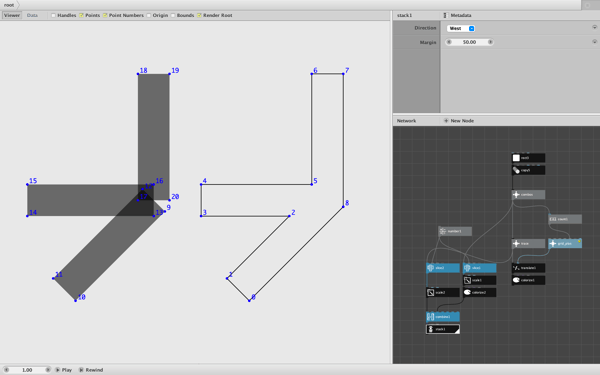The width and height of the screenshot is (600, 375).
Task: Click point 4 on the outline shape
Action: [201, 184]
